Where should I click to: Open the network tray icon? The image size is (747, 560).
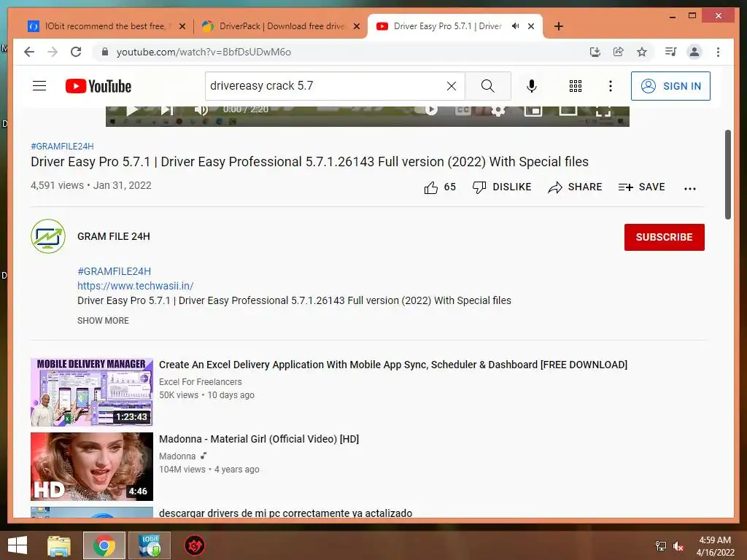pyautogui.click(x=660, y=546)
